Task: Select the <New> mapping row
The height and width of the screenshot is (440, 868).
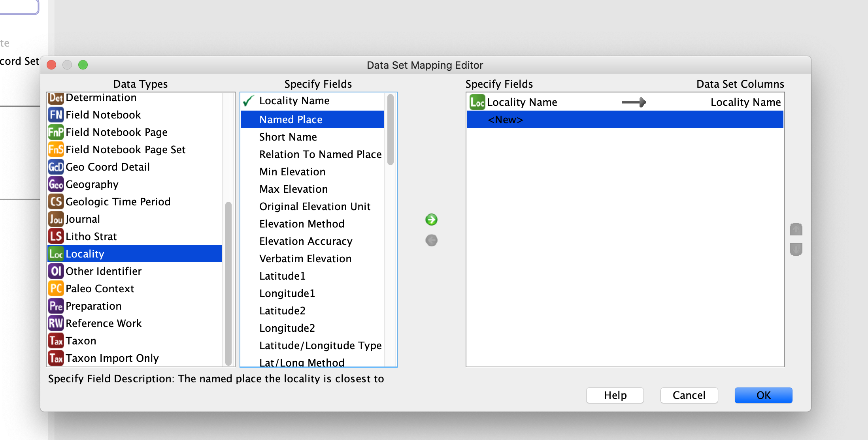Action: pos(506,120)
